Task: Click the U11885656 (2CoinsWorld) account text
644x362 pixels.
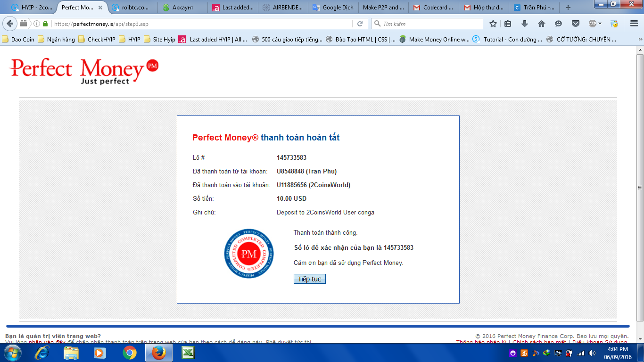Action: coord(314,185)
